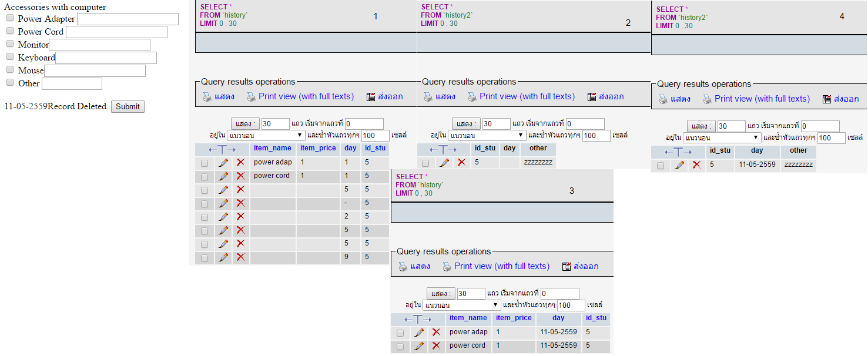Open Print view (with full texts) link in panel 3
868x356 pixels.
(x=502, y=266)
